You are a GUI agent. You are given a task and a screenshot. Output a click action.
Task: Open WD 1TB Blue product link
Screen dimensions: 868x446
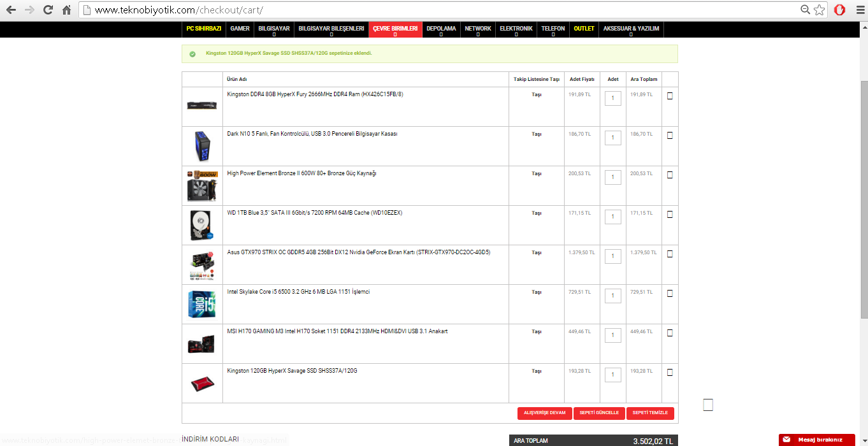314,213
